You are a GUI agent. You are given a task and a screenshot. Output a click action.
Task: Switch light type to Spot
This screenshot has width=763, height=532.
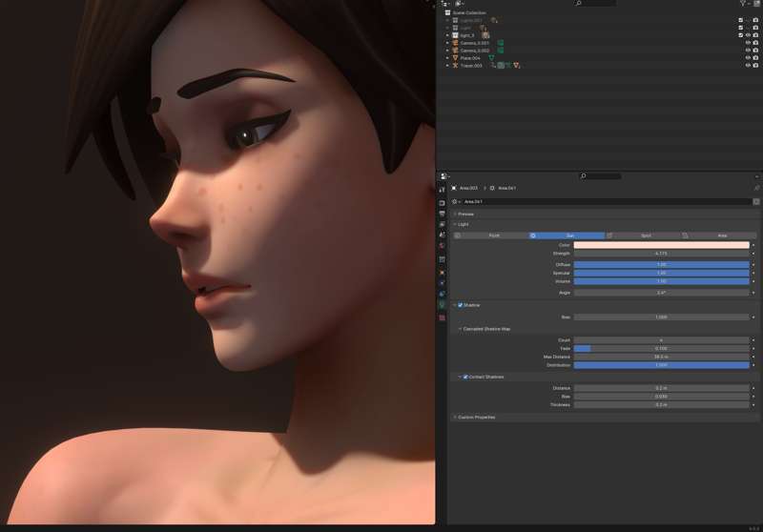point(643,235)
